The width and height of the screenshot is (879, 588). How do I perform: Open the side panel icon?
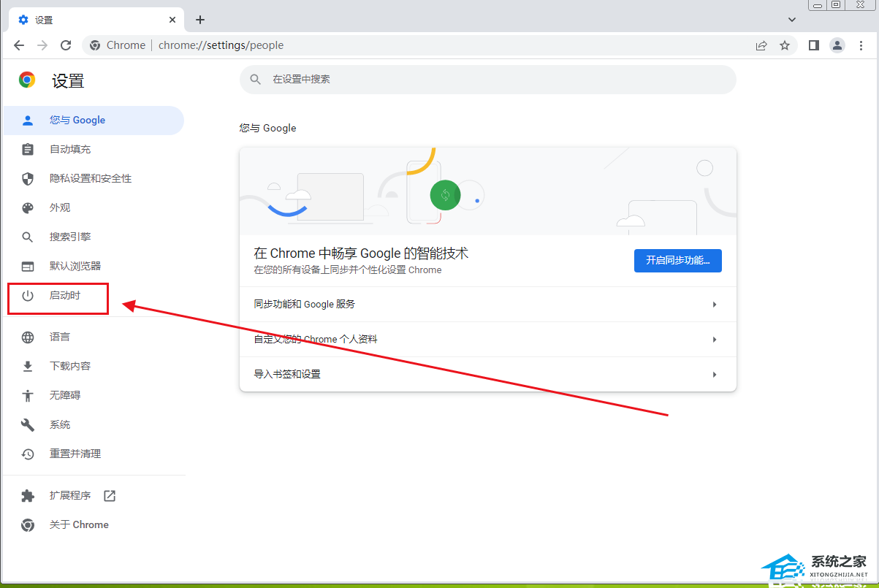(814, 45)
